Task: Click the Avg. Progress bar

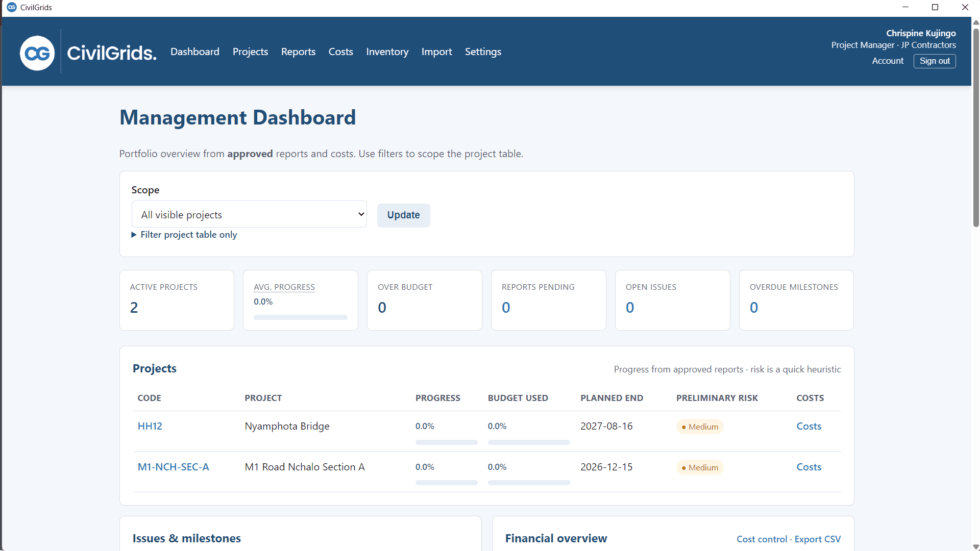Action: pyautogui.click(x=301, y=317)
